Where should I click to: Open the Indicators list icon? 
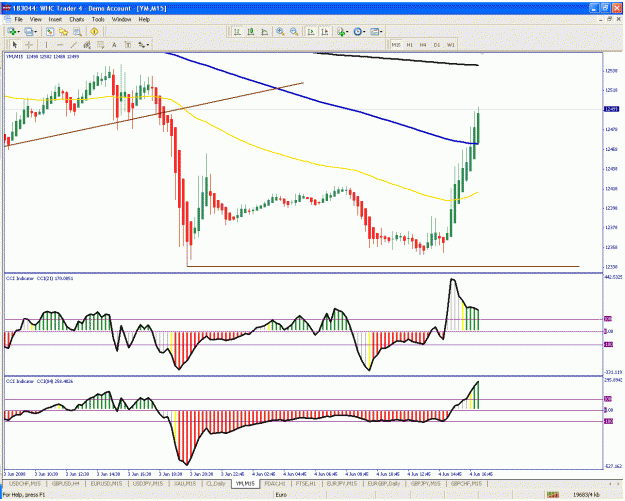tap(341, 31)
